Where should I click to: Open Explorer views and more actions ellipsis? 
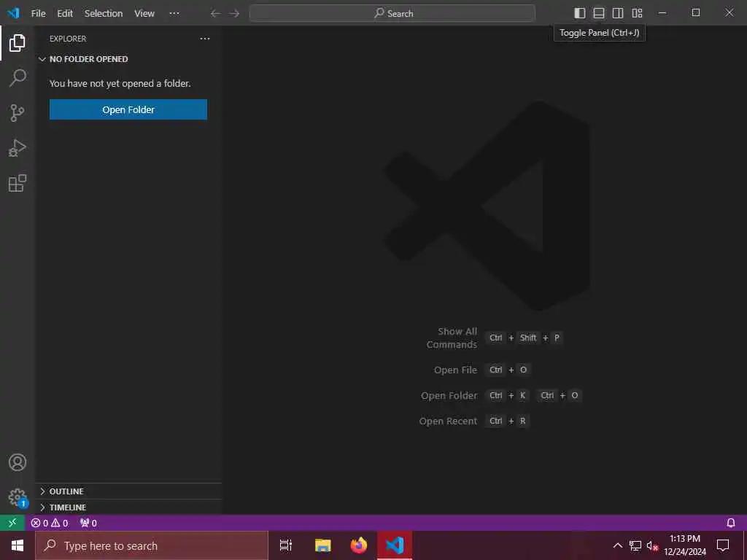pyautogui.click(x=205, y=39)
